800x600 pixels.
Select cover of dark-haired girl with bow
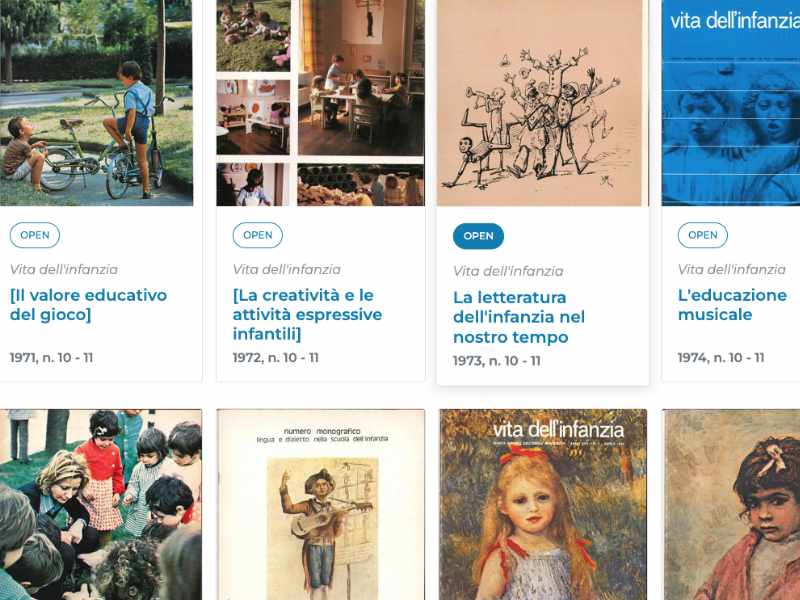click(x=731, y=505)
